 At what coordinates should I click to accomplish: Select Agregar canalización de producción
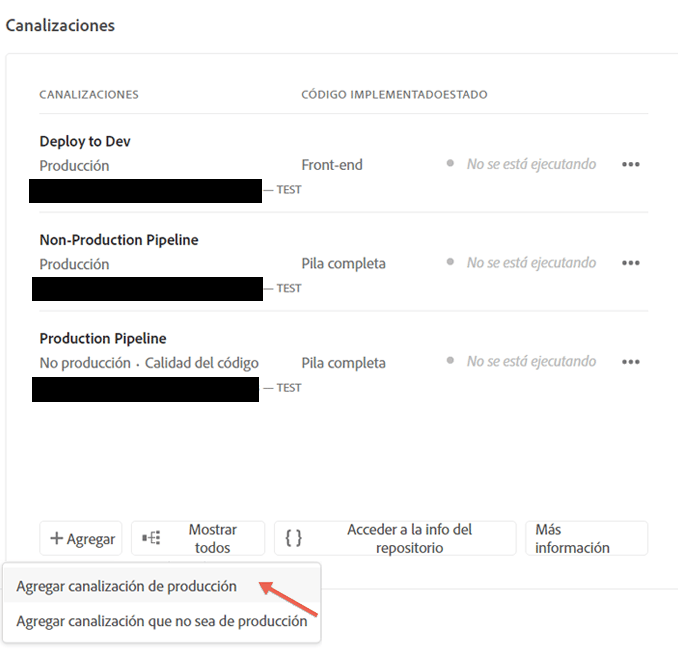127,586
